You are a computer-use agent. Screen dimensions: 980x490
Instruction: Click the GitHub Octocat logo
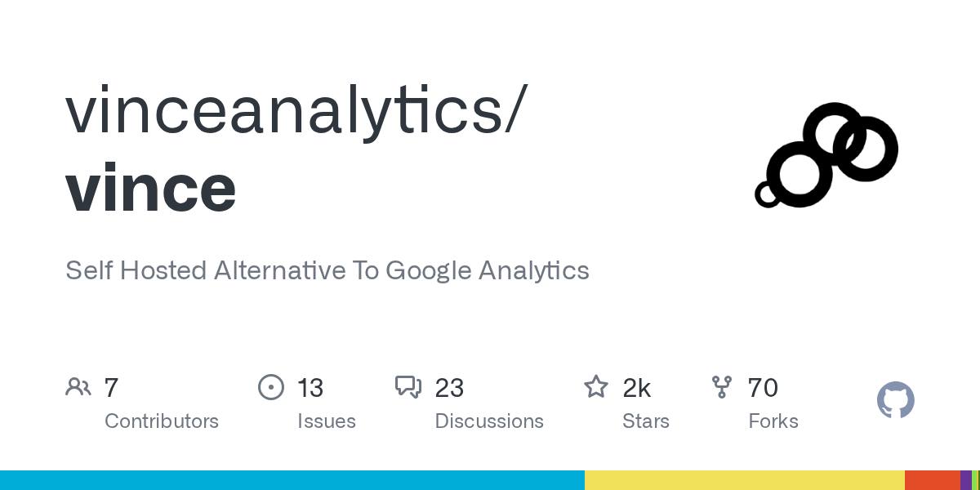pos(895,401)
